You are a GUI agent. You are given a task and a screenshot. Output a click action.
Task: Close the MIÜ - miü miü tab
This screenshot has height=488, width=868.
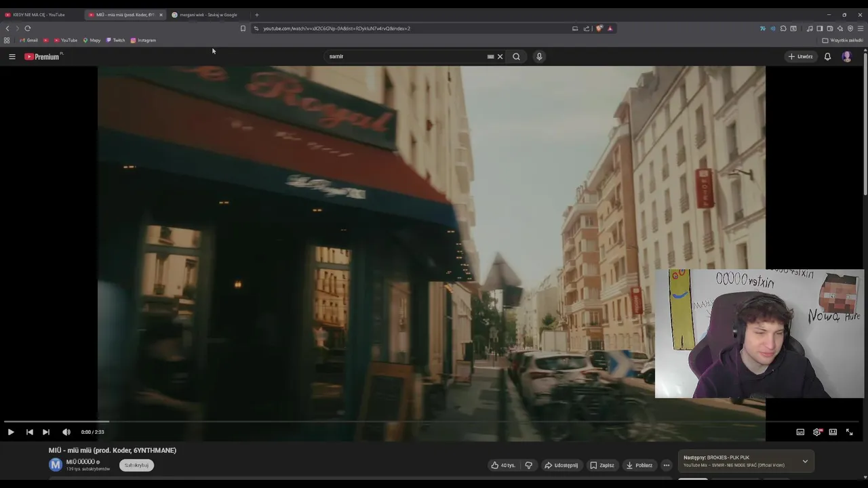(161, 15)
